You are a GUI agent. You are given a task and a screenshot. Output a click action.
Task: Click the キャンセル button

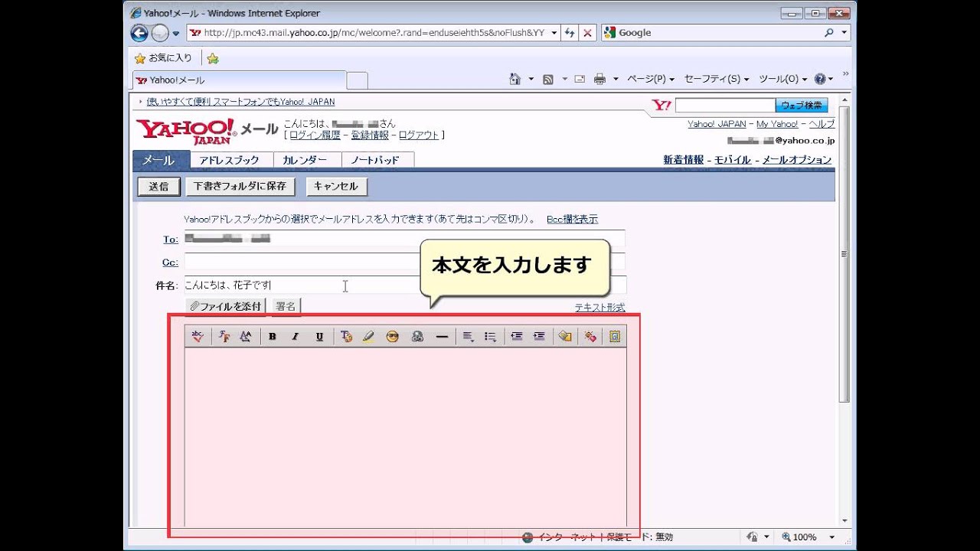336,186
